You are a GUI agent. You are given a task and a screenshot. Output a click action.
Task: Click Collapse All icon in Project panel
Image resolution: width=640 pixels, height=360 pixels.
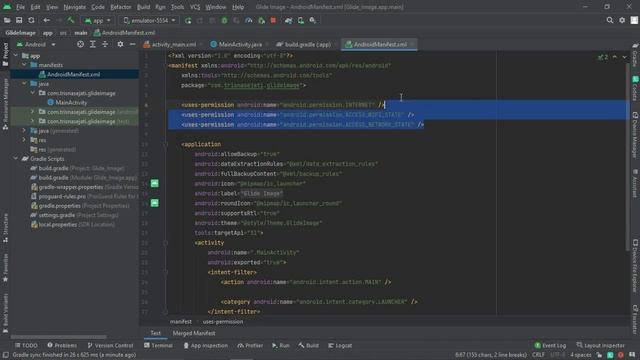click(105, 44)
